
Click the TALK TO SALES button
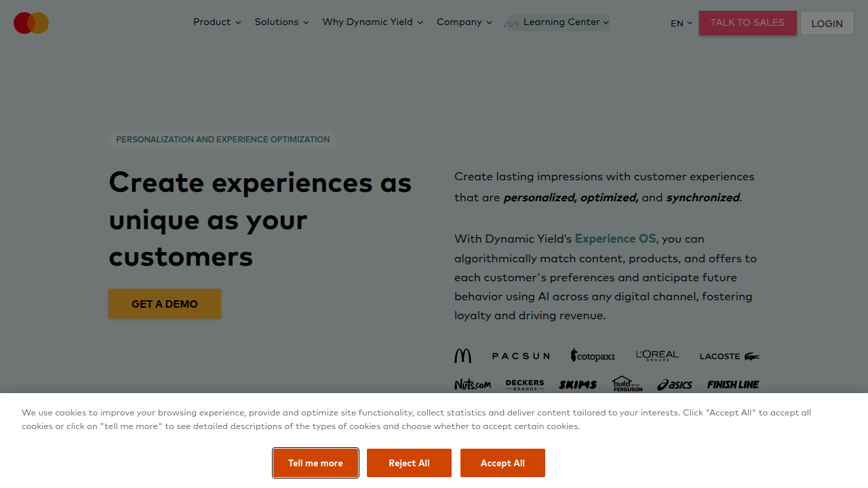click(x=748, y=23)
